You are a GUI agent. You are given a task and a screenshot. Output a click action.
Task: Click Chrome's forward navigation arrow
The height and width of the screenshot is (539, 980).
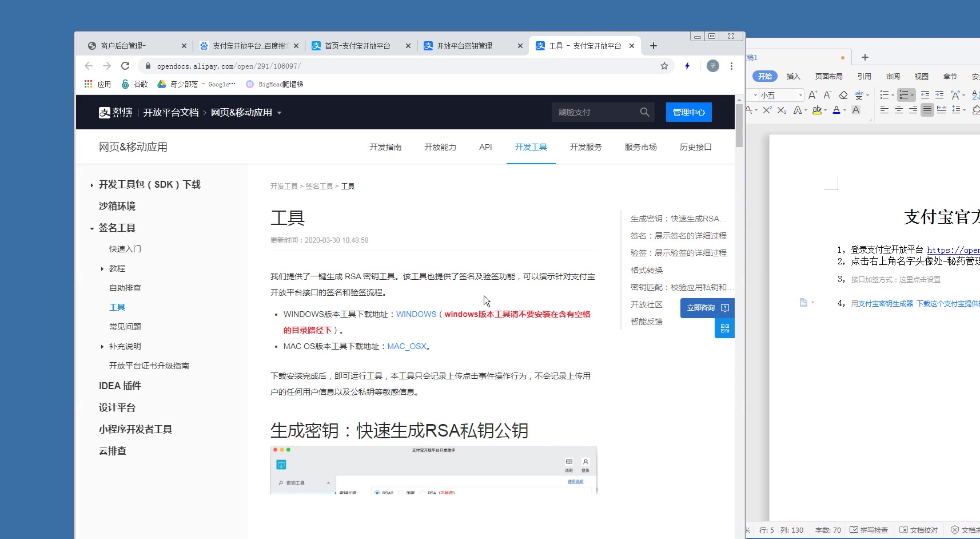pyautogui.click(x=106, y=66)
